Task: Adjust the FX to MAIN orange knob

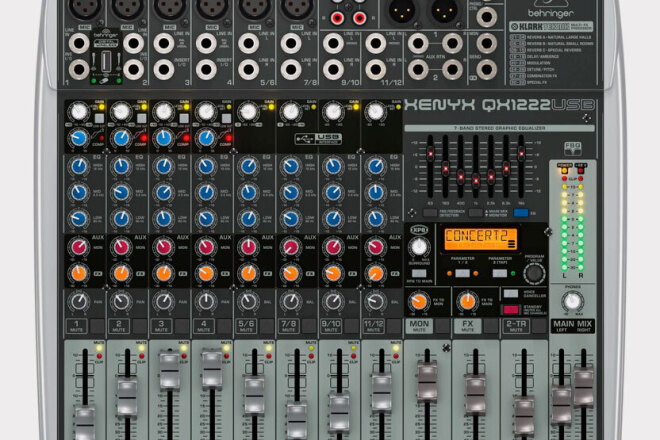Action: 467,301
